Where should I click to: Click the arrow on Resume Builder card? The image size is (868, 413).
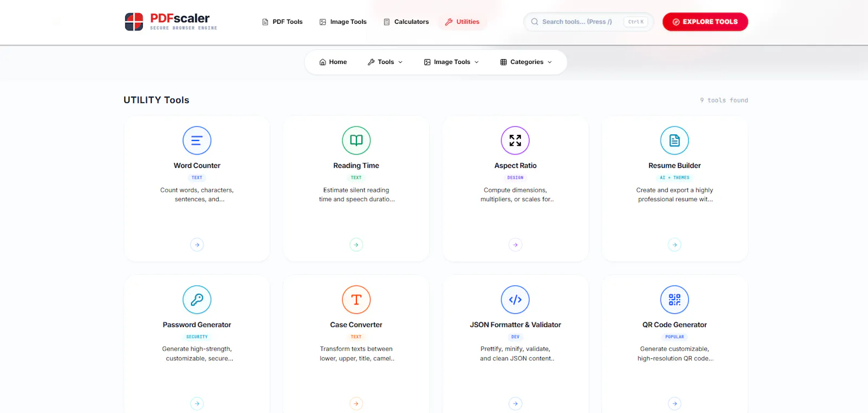(x=675, y=245)
